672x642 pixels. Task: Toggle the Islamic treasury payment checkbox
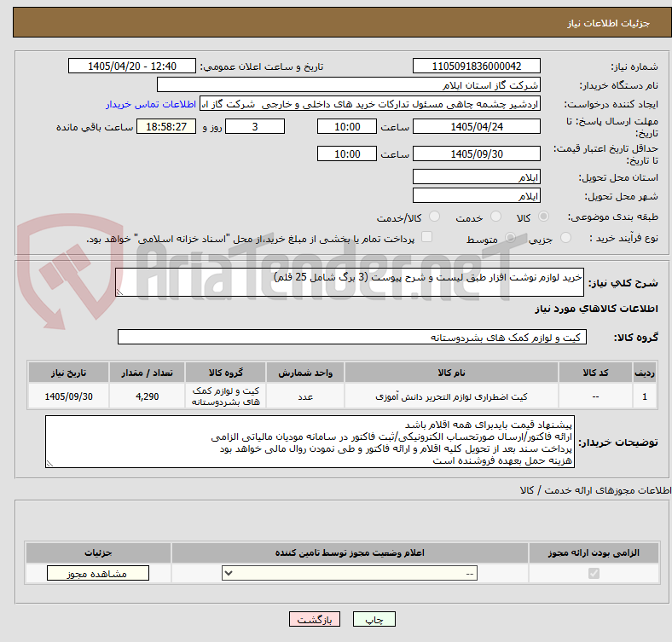tap(427, 237)
